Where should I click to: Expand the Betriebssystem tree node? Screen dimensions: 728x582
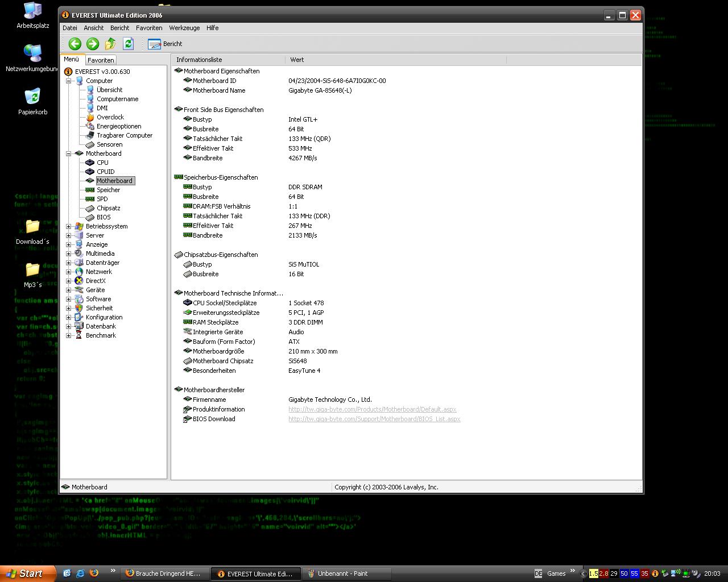(69, 226)
